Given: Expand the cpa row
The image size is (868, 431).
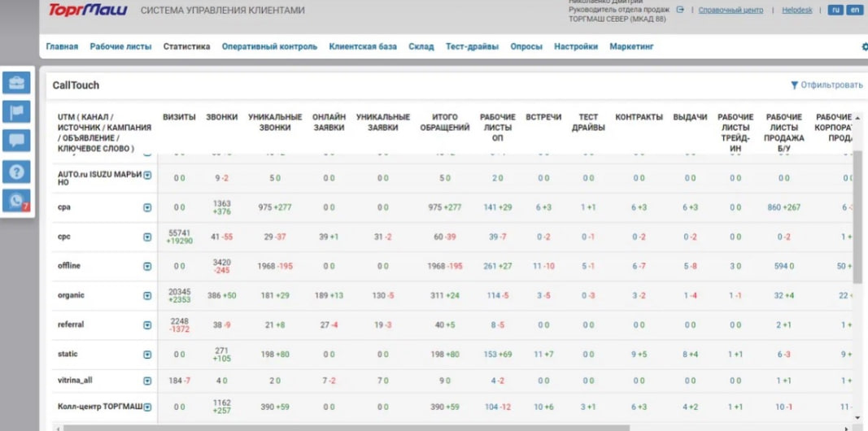Looking at the screenshot, I should click(x=147, y=207).
